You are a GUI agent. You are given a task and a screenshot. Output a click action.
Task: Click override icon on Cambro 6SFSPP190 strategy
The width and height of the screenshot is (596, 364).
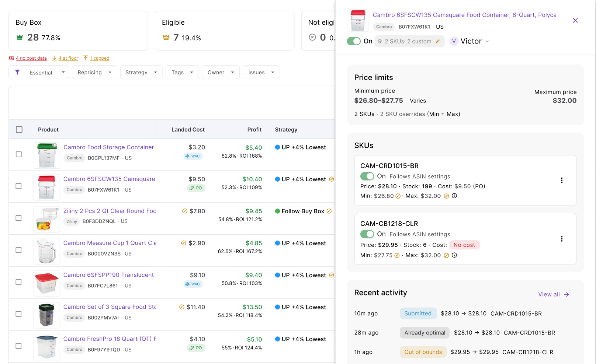[x=331, y=275]
